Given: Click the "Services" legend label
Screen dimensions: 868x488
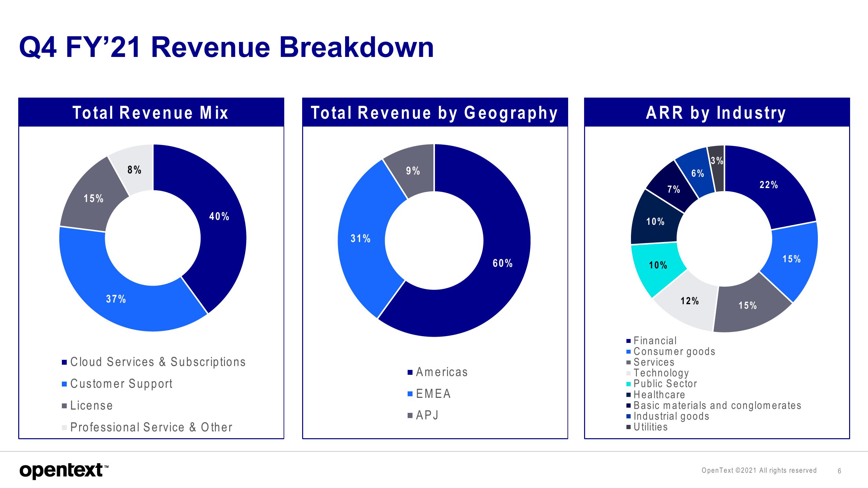Looking at the screenshot, I should (654, 362).
